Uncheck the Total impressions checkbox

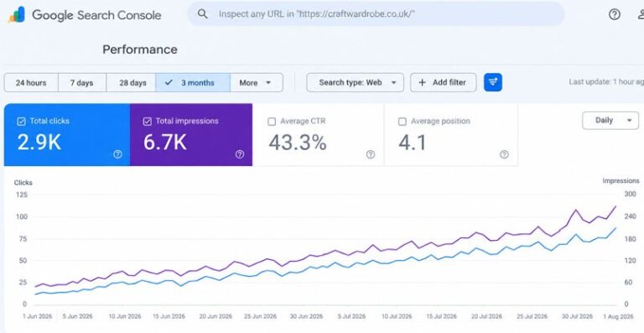[x=147, y=122]
